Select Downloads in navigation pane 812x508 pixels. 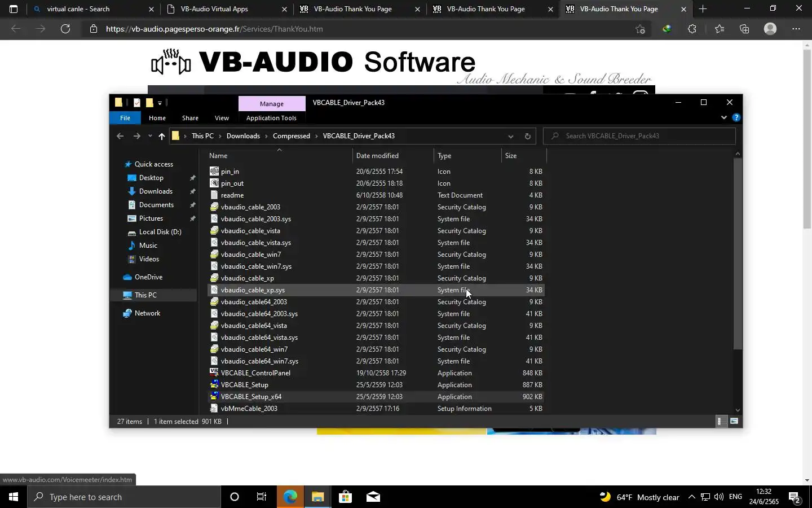(156, 191)
